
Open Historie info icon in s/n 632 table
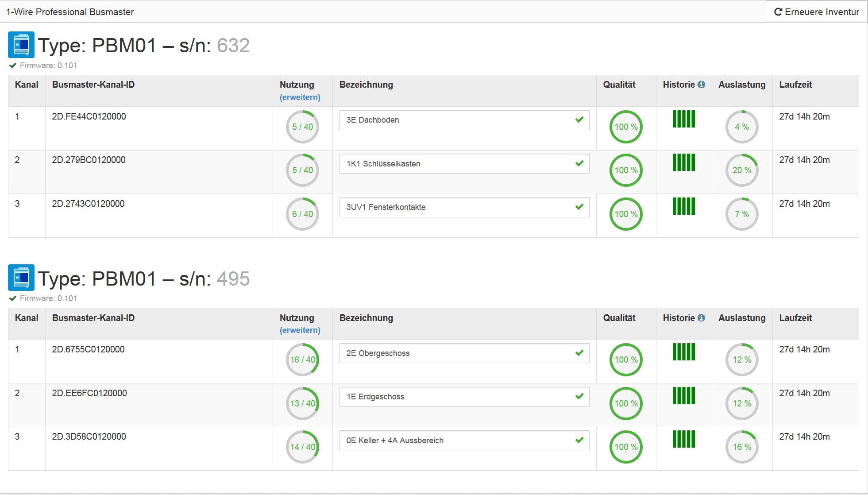click(x=701, y=85)
